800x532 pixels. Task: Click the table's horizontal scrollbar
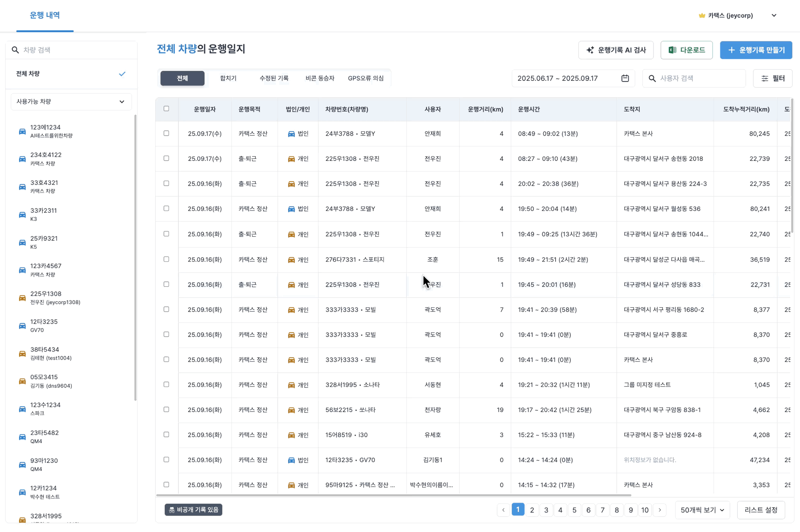[x=394, y=495]
